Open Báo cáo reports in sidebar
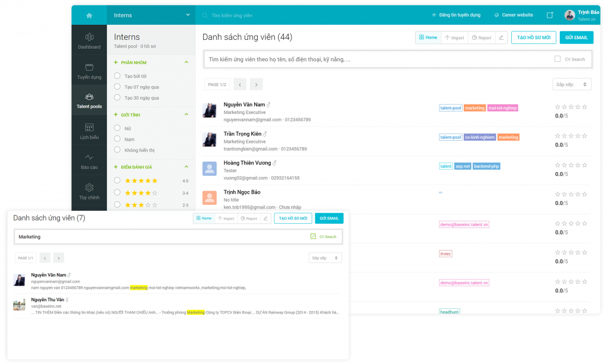 [x=89, y=162]
